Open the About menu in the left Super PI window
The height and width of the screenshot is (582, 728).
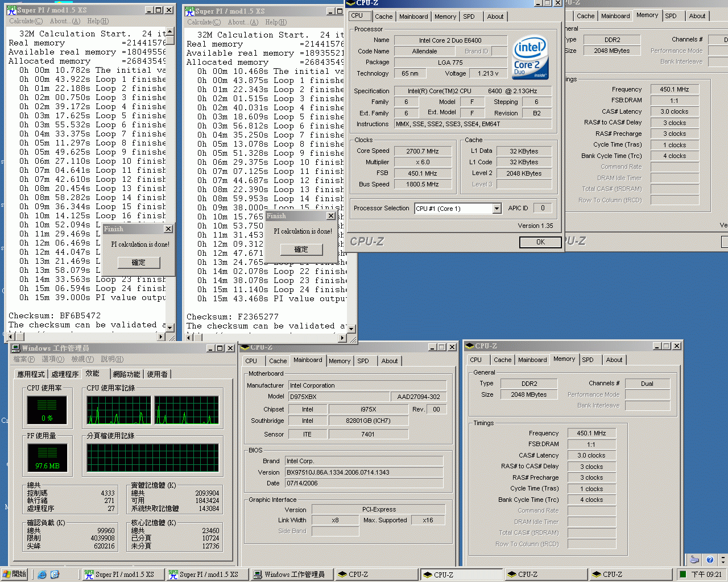65,21
